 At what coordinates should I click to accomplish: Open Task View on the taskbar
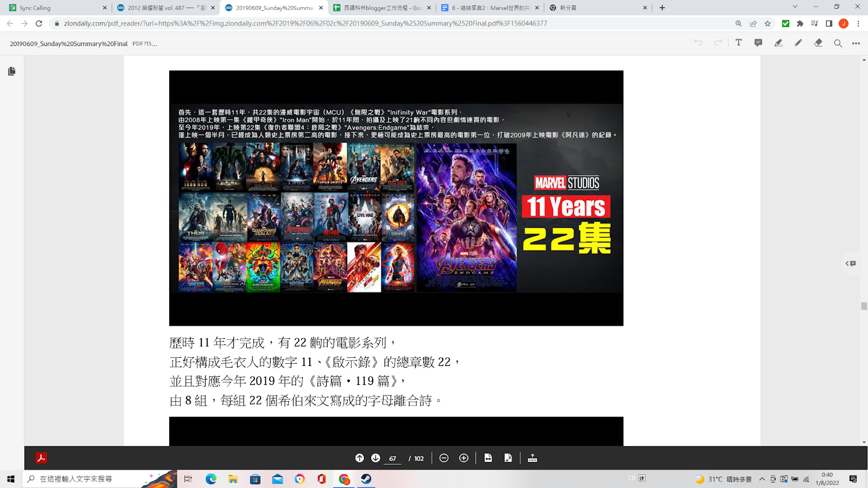[188, 479]
